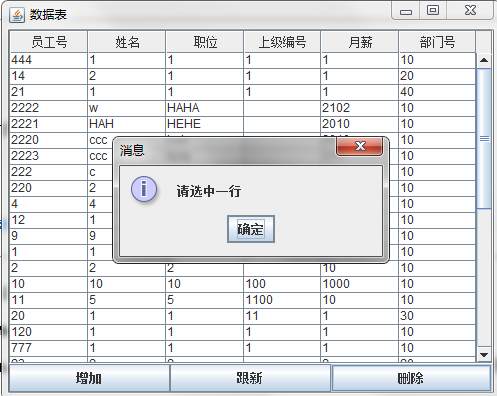
Task: Select the cell with employee number 2220
Action: (49, 140)
